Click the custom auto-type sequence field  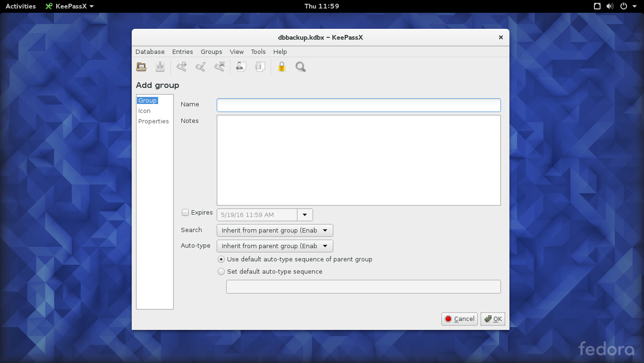364,286
